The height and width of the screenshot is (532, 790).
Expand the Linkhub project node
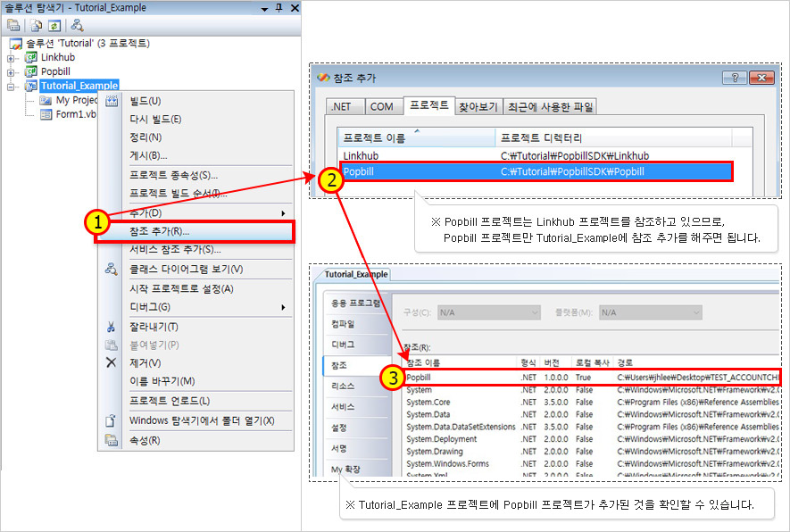(x=11, y=58)
